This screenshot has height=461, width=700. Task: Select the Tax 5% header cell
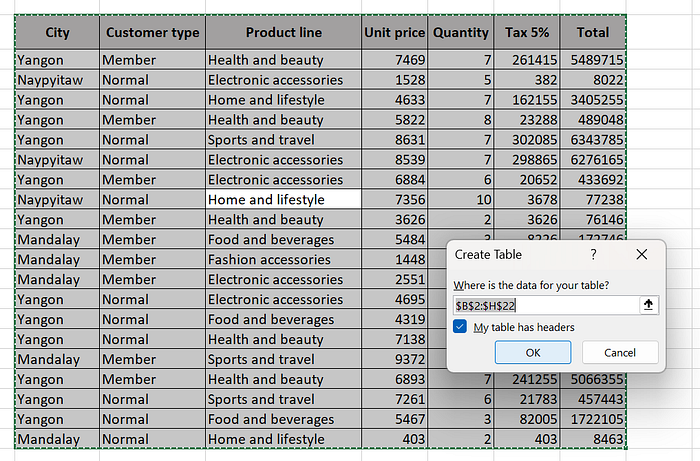click(x=527, y=32)
